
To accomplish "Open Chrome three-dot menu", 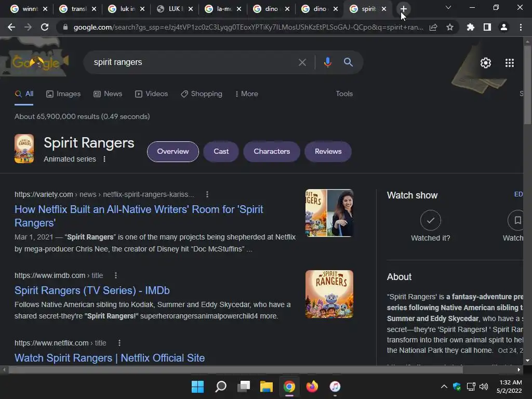I will 521,27.
